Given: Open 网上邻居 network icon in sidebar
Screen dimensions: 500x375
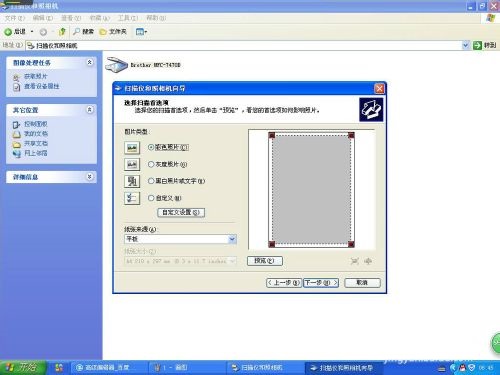Looking at the screenshot, I should (x=16, y=154).
